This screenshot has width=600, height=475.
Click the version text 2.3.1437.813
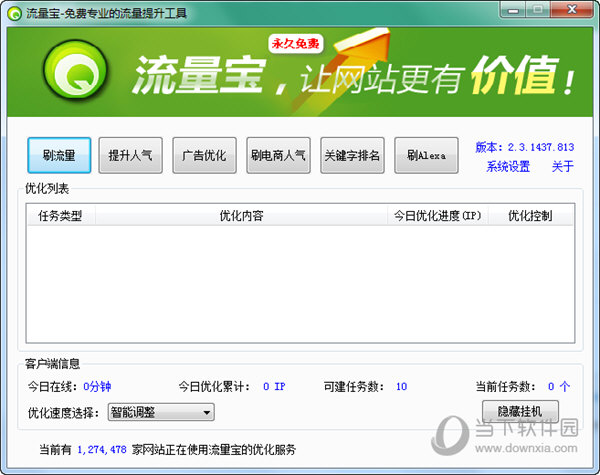(x=541, y=147)
